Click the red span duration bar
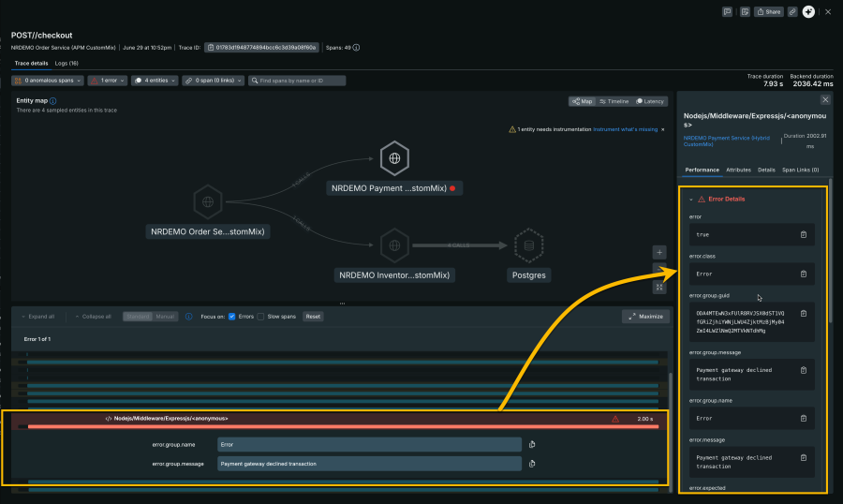The height and width of the screenshot is (504, 843). coord(343,426)
